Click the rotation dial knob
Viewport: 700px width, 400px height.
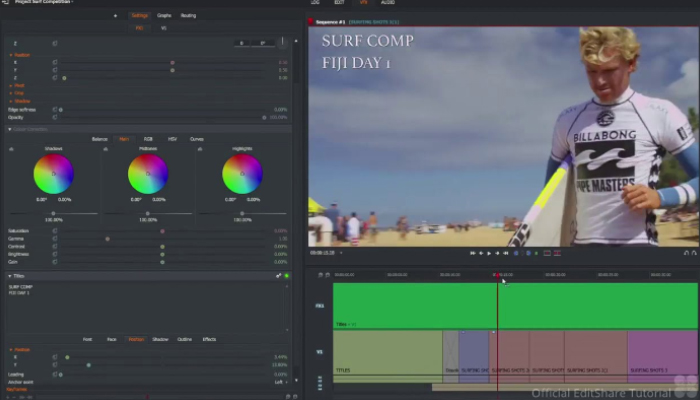[282, 43]
